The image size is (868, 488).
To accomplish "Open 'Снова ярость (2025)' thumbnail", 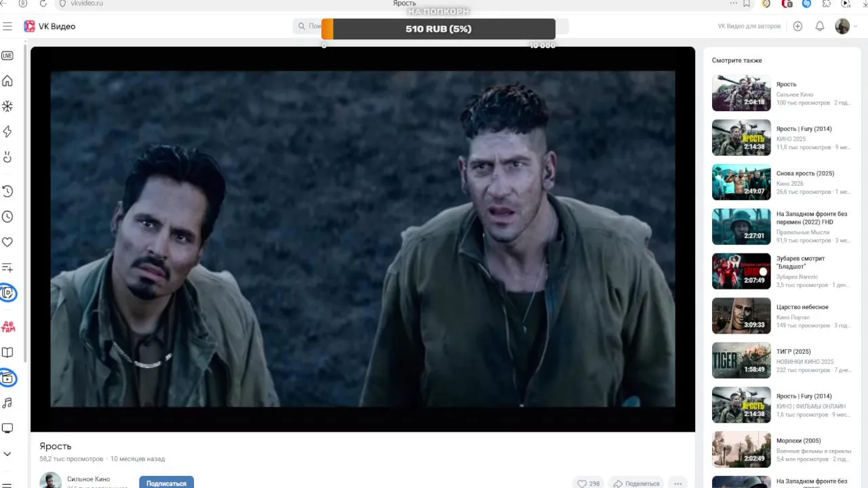I will coord(741,182).
